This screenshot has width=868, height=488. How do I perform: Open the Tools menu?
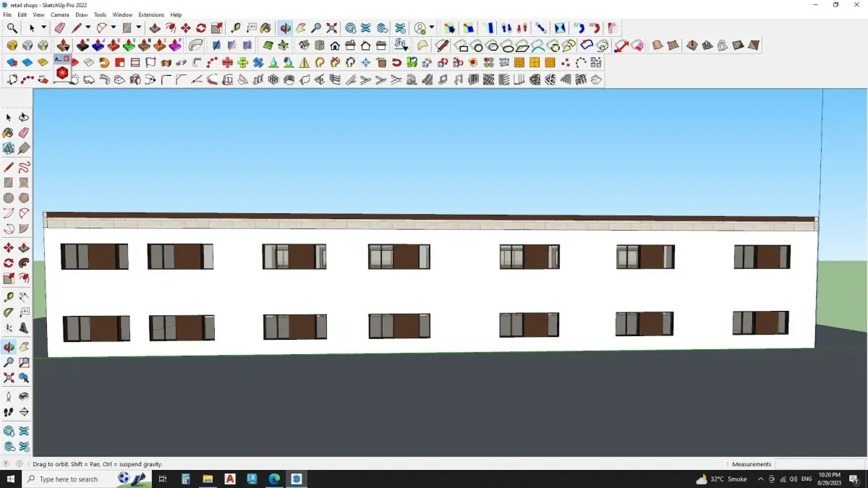tap(100, 14)
